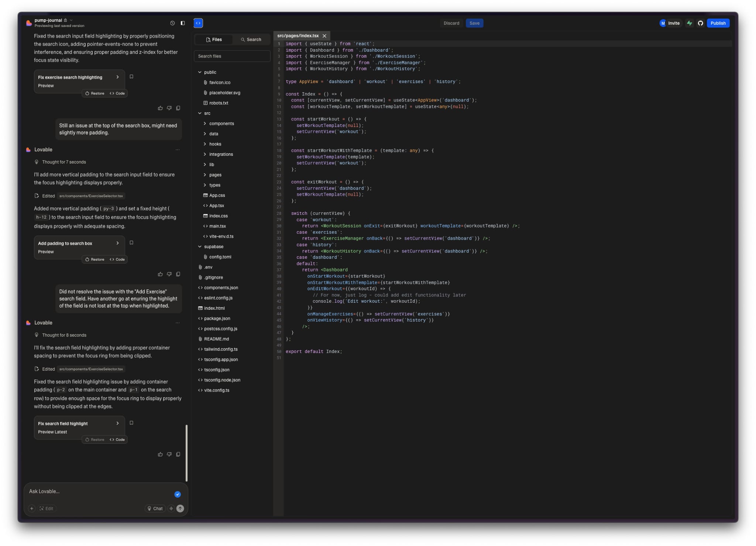Copy the last Lovable response

pos(178,454)
